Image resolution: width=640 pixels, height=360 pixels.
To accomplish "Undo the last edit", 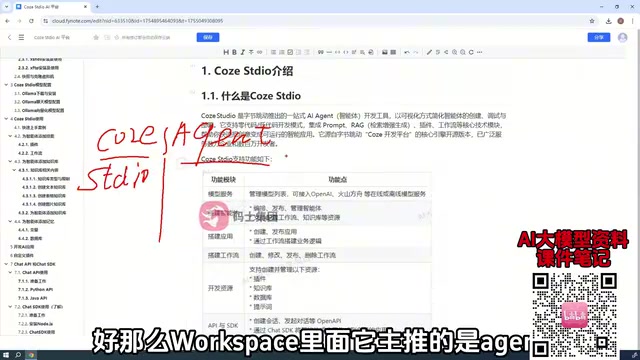I will pos(407,52).
